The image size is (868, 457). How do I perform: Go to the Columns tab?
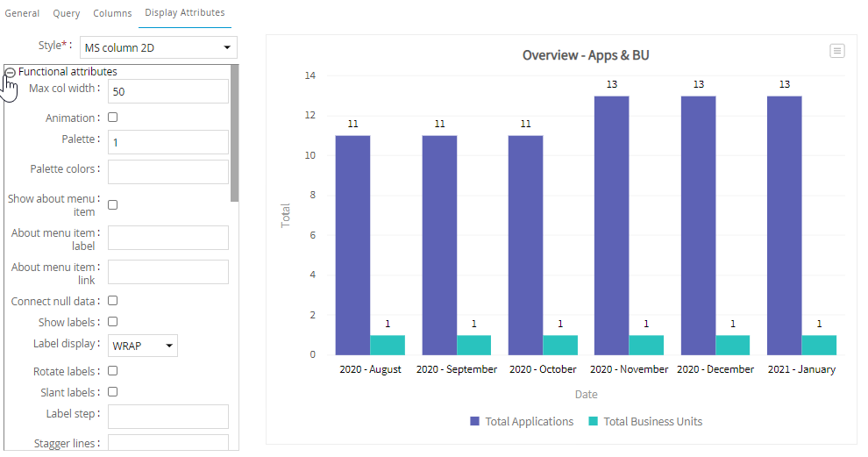(112, 13)
